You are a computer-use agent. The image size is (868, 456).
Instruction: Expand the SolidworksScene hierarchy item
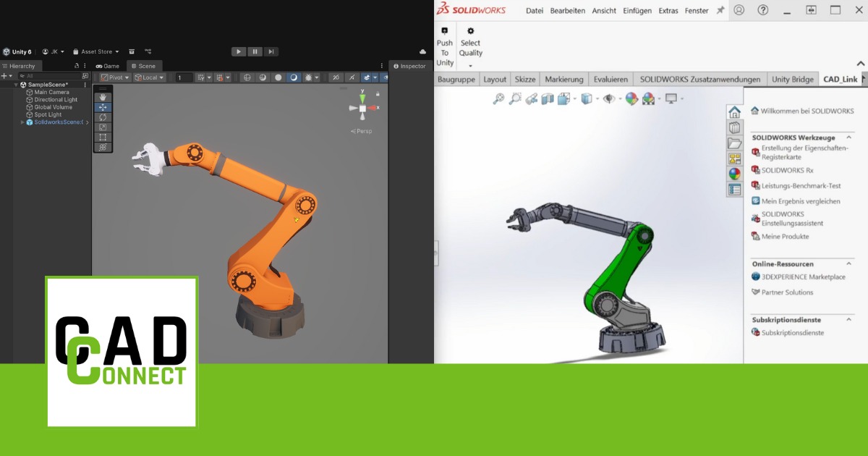point(22,122)
